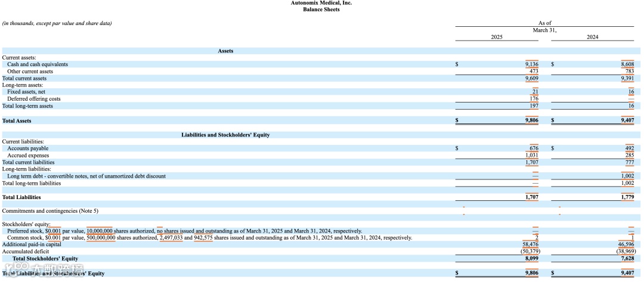Click the '2024' column header
This screenshot has height=282, width=644.
pyautogui.click(x=592, y=37)
